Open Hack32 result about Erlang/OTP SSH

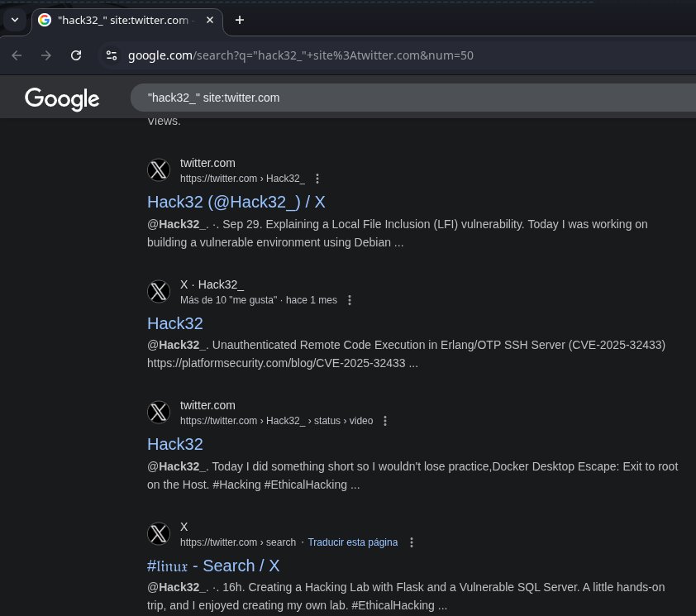click(x=175, y=323)
